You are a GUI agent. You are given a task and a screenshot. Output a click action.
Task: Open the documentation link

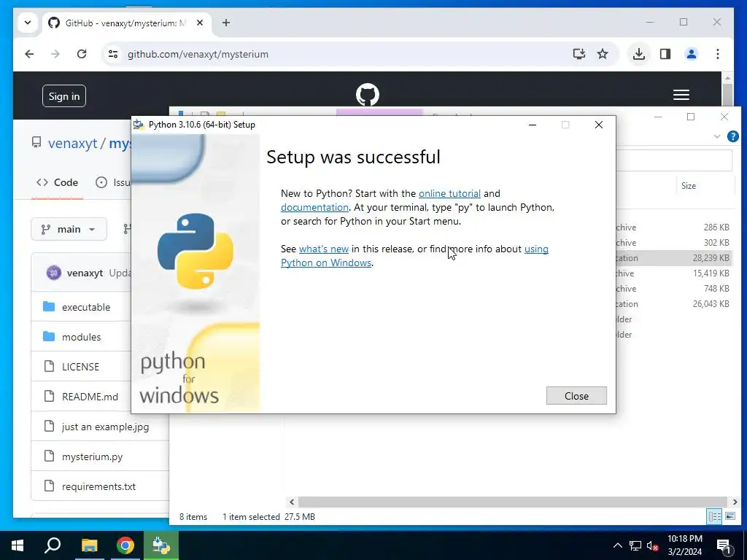pos(314,207)
